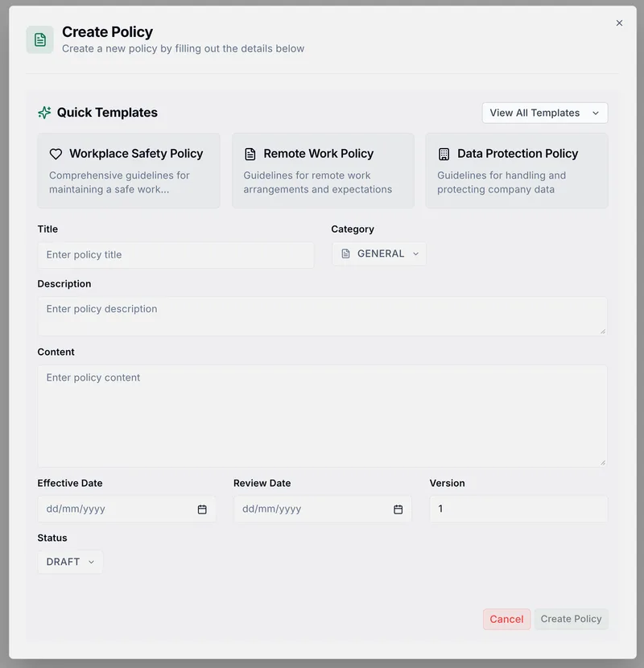
Task: Open the DRAFT status dropdown
Action: pos(70,562)
